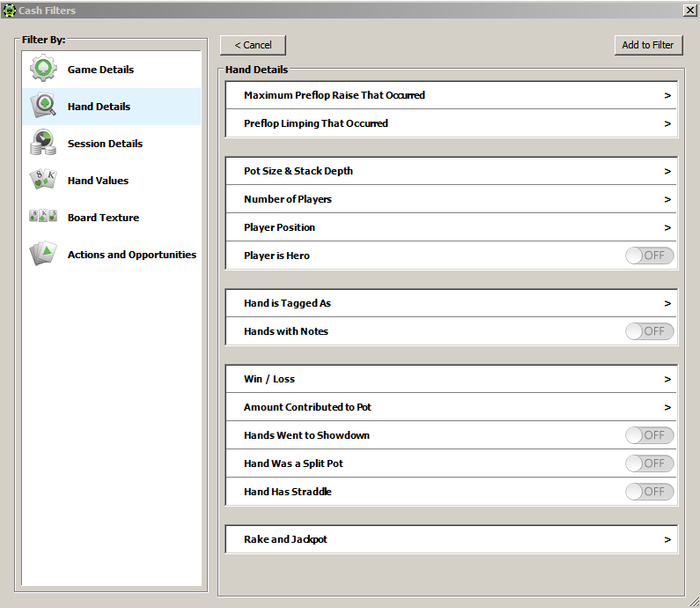Select the Session Details category label
Image resolution: width=700 pixels, height=608 pixels.
[105, 144]
